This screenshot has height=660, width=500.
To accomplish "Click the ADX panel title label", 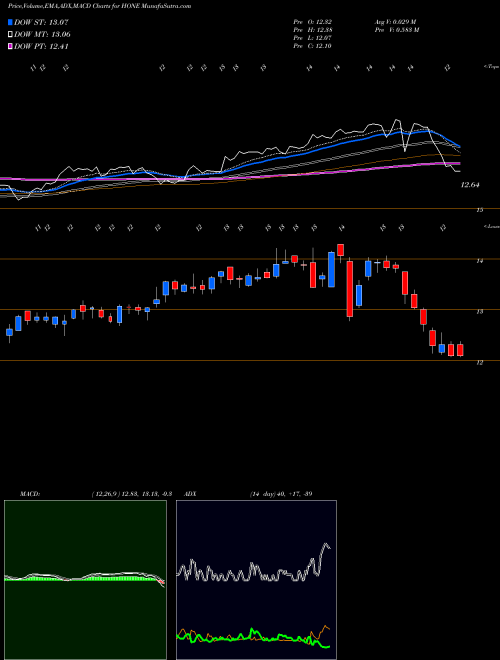I will 191,493.
